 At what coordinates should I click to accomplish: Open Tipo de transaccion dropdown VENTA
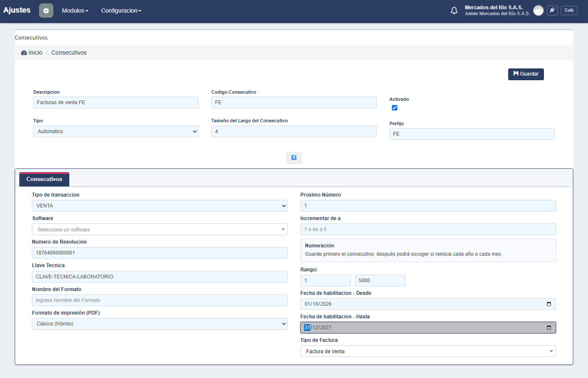(160, 206)
